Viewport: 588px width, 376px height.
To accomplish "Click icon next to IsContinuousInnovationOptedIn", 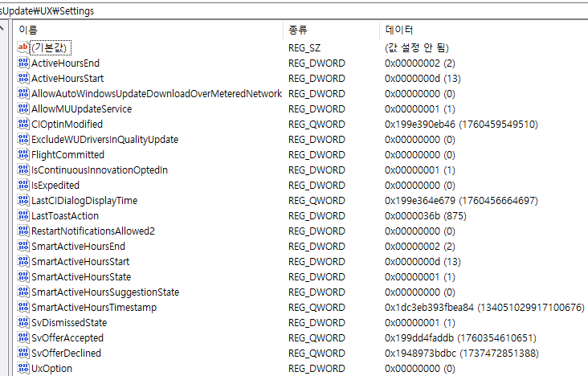I will click(x=22, y=170).
